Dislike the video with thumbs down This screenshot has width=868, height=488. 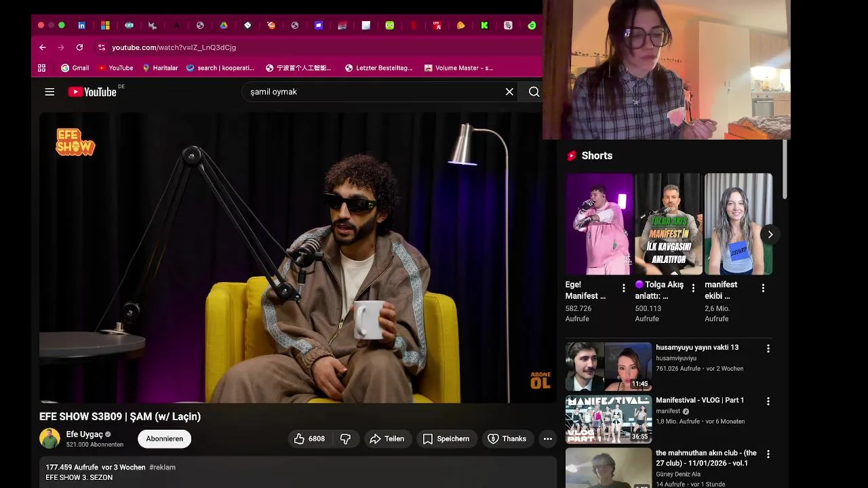tap(346, 439)
